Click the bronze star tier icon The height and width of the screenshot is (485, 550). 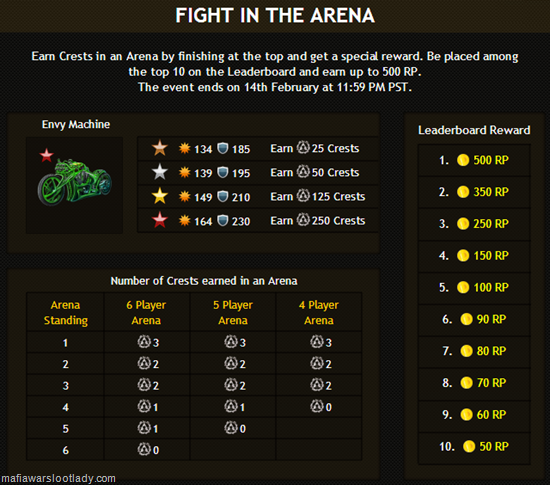coord(160,148)
